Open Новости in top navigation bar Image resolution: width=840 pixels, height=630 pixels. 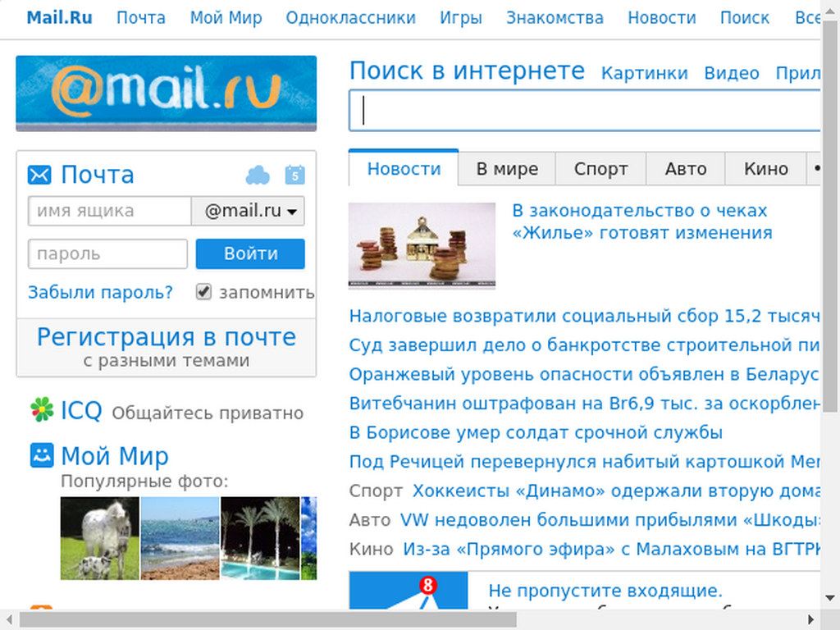pyautogui.click(x=662, y=18)
